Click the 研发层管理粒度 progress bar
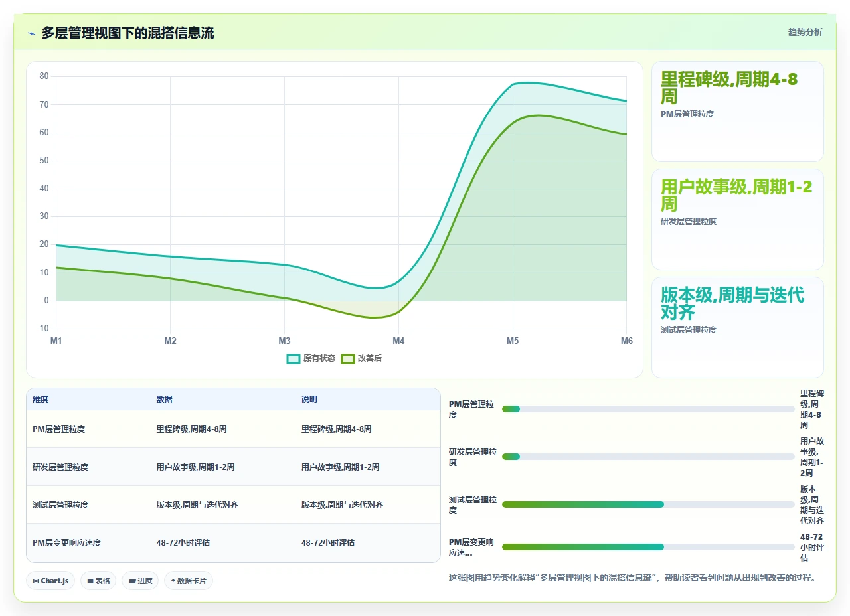This screenshot has height=616, width=850. pos(648,457)
